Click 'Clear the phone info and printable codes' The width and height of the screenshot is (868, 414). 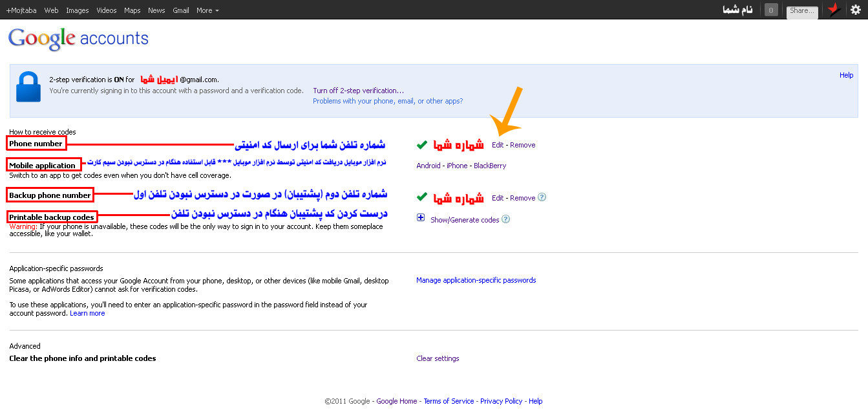coord(83,358)
